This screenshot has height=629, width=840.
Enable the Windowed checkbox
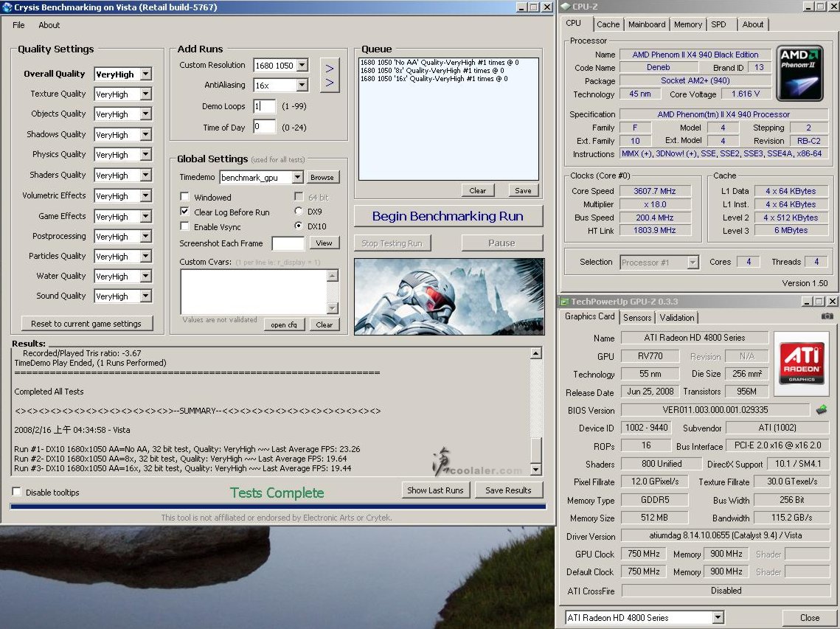click(185, 197)
